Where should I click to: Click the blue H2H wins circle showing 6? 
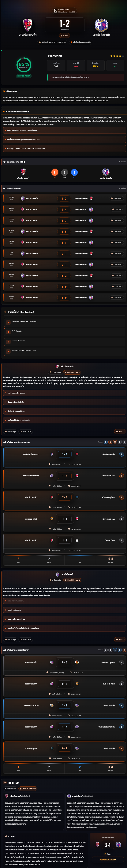pyautogui.click(x=74, y=172)
